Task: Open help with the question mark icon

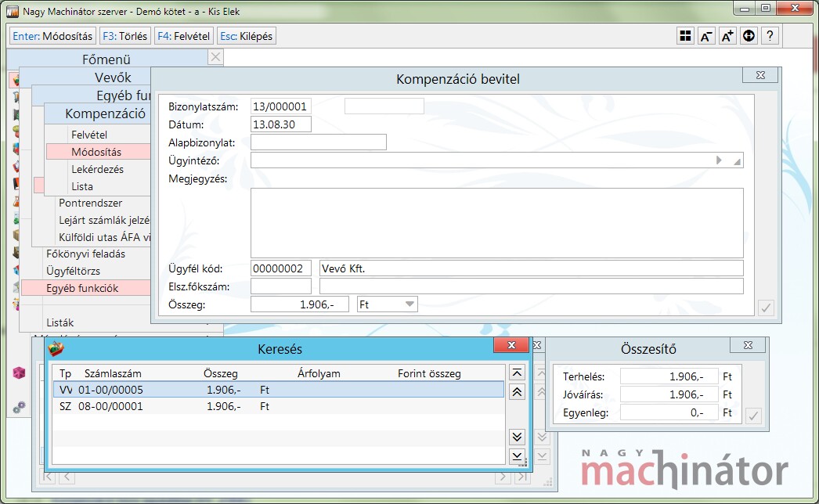Action: point(770,36)
